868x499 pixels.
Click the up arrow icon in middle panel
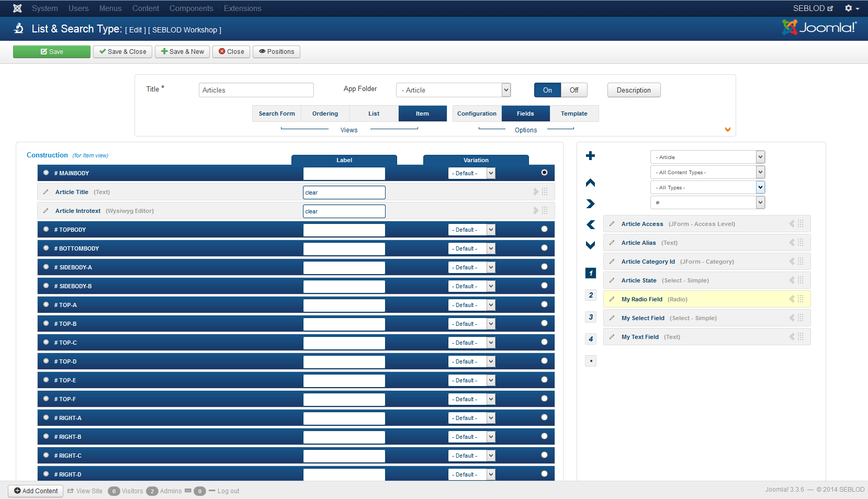pos(590,183)
